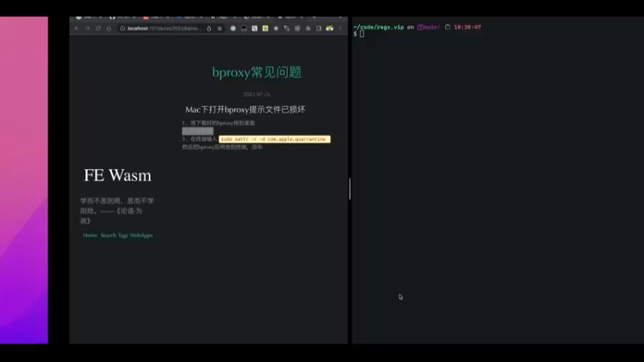Reload the page with the refresh icon
Viewport: 644px width, 362px height.
point(98,28)
